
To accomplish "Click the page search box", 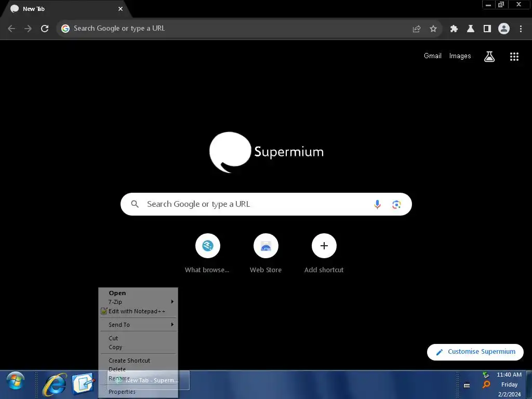I will (266, 204).
